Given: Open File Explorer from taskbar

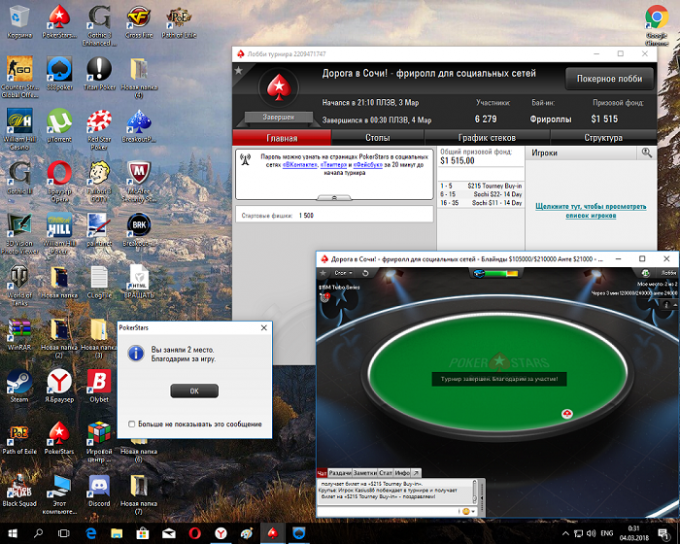Looking at the screenshot, I should pyautogui.click(x=117, y=533).
